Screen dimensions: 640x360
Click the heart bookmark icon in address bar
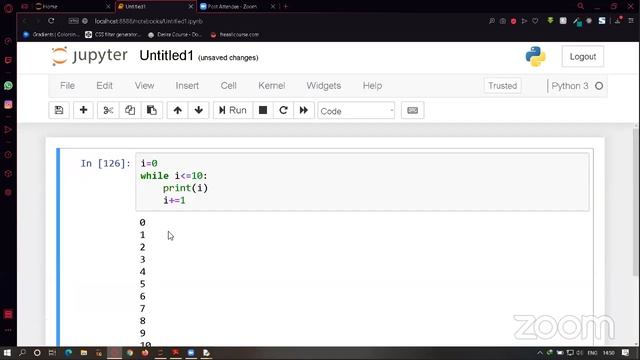click(535, 21)
